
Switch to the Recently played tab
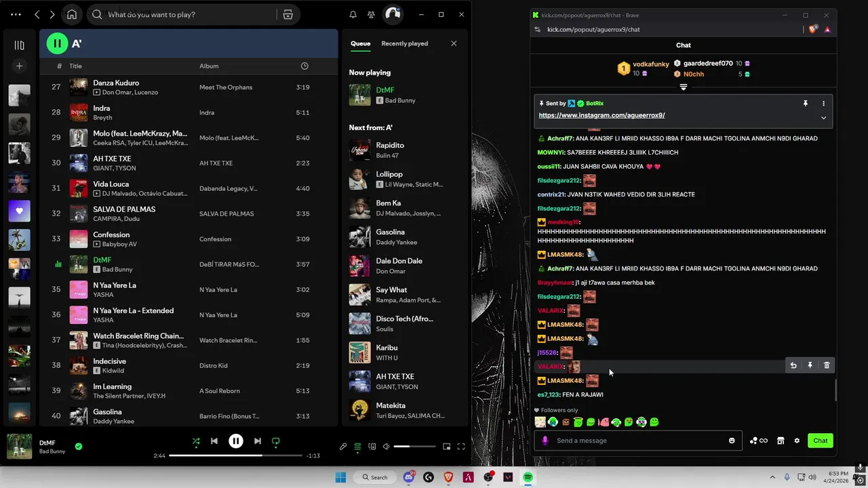pos(404,43)
